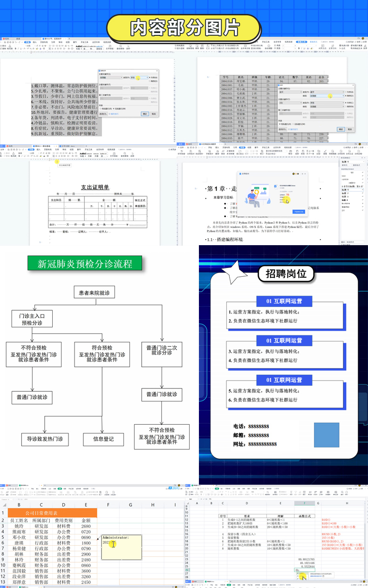Click the 患者来院就诊 flowchart box

coord(95,293)
